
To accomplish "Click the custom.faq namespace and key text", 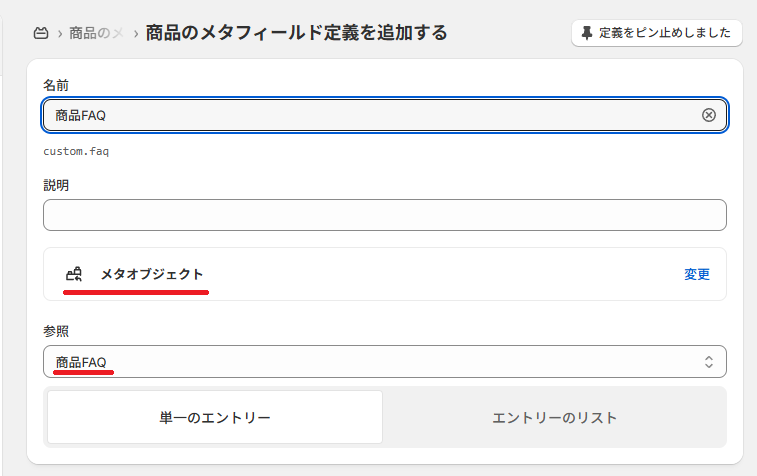I will click(x=76, y=152).
